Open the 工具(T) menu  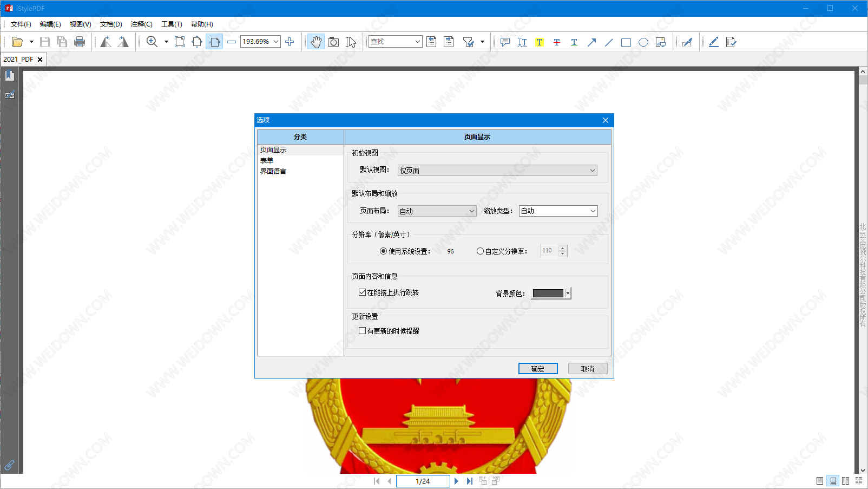click(x=172, y=24)
